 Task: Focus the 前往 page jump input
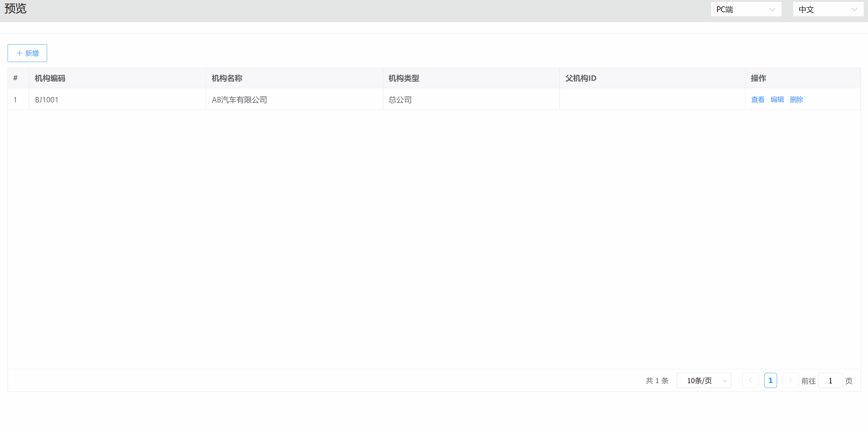tap(830, 380)
